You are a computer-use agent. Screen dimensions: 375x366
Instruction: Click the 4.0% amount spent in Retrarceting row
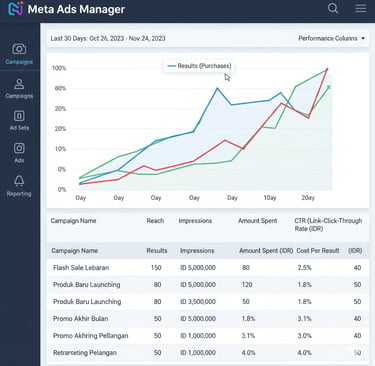coord(248,353)
